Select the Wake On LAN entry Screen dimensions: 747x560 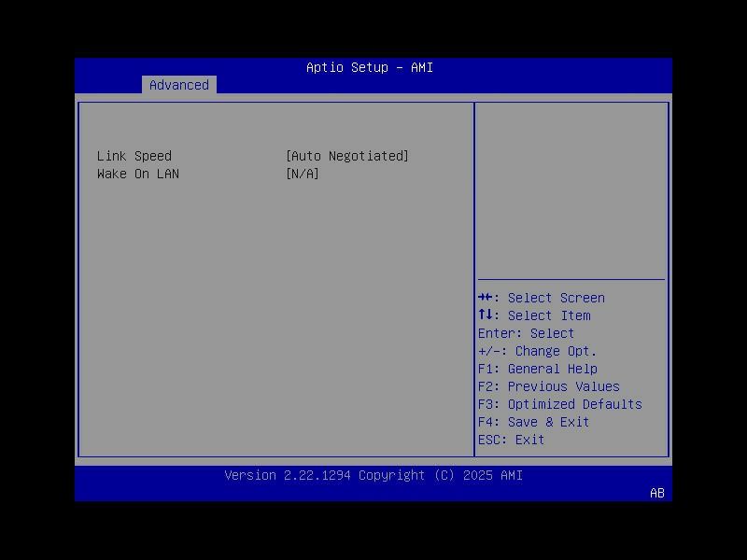click(137, 174)
